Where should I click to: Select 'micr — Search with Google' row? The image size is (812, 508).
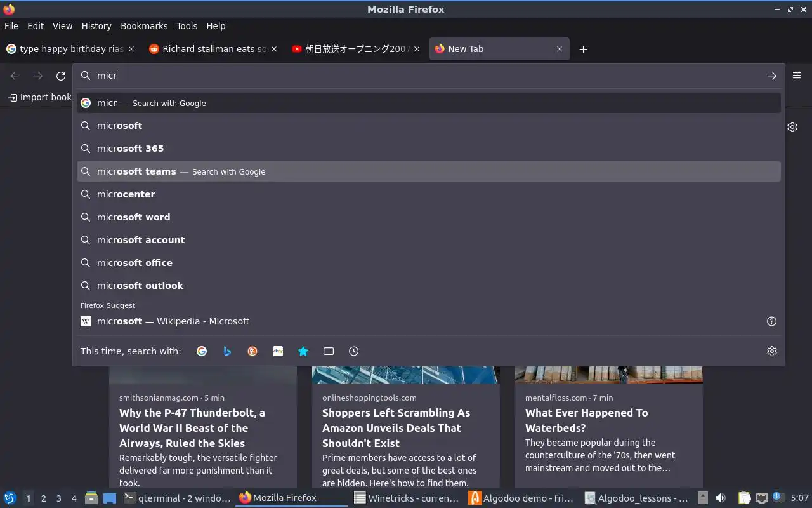429,103
